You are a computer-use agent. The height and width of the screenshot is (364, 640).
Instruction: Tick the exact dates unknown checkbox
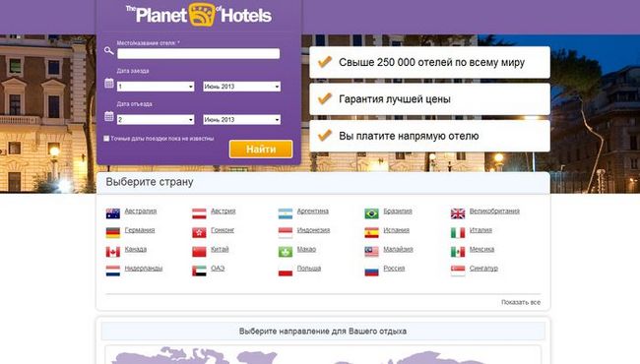click(106, 139)
